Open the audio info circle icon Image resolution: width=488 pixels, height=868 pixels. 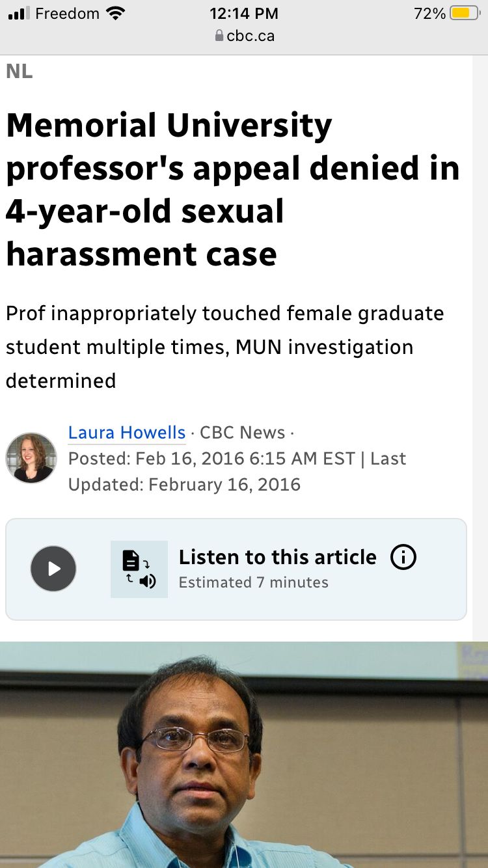[403, 558]
